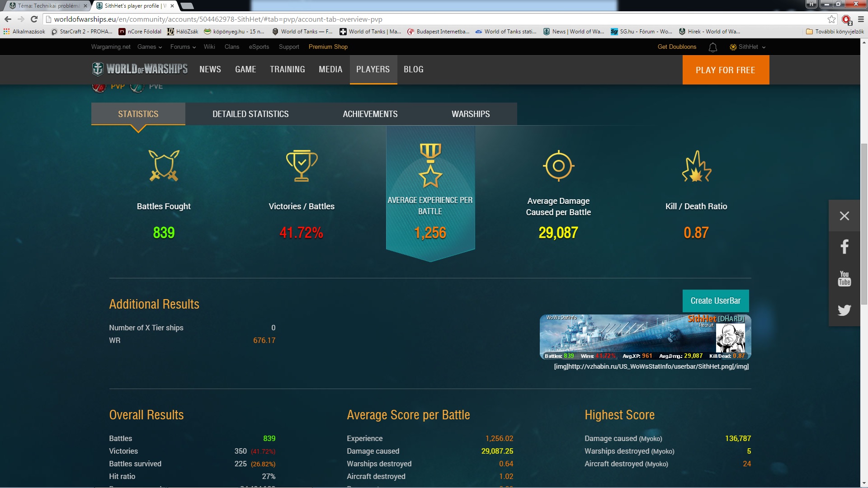Click the red extension icon in toolbar
The width and height of the screenshot is (868, 488).
coord(847,19)
